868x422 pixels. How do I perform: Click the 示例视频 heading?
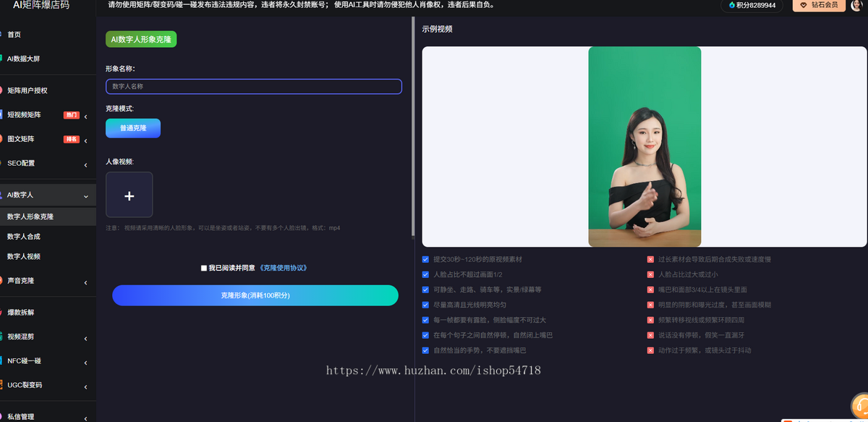tap(437, 30)
